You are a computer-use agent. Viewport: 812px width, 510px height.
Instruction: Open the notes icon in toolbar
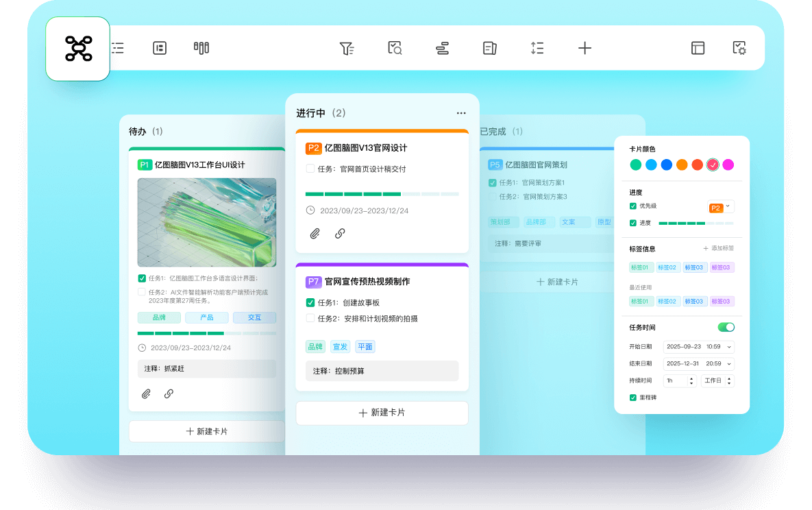[489, 48]
